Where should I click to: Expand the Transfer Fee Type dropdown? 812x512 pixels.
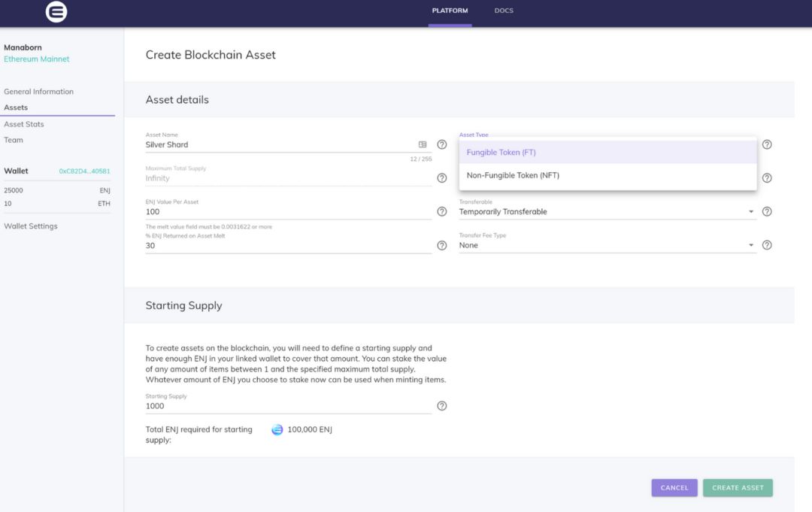click(x=607, y=245)
